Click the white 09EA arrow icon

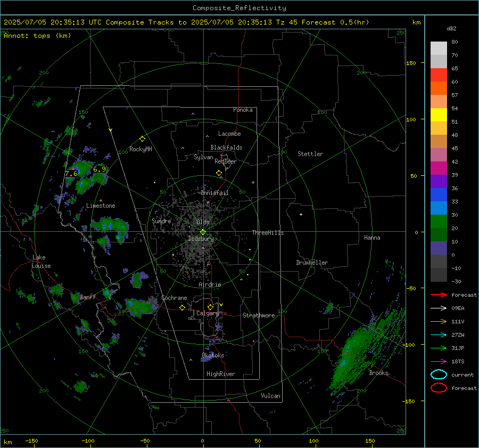(439, 308)
